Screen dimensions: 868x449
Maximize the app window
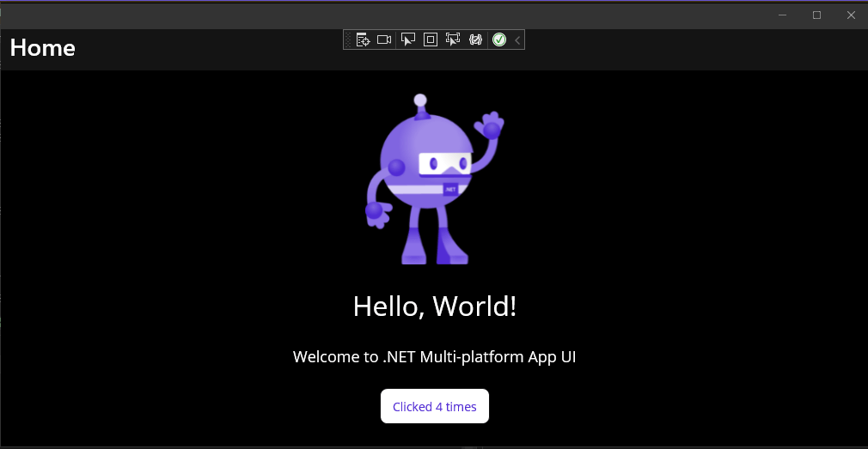pos(817,15)
